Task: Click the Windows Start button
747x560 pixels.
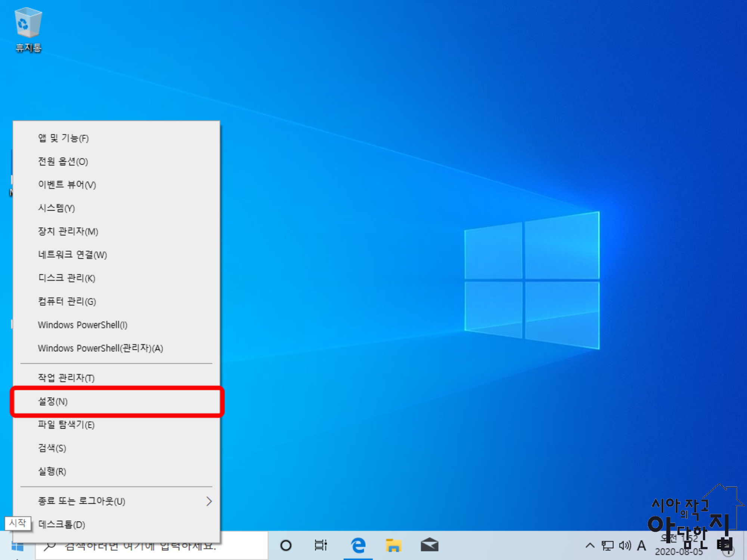Action: (17, 547)
